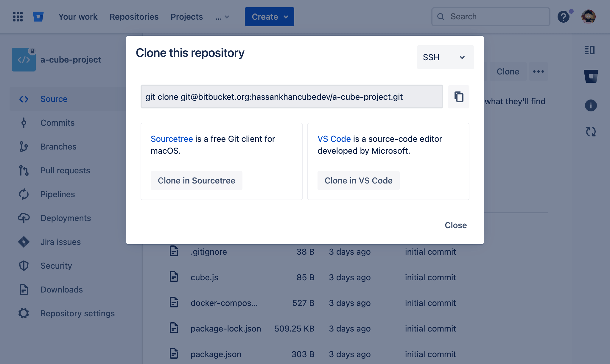Open the docker-compos... file
610x364 pixels.
coord(224,303)
